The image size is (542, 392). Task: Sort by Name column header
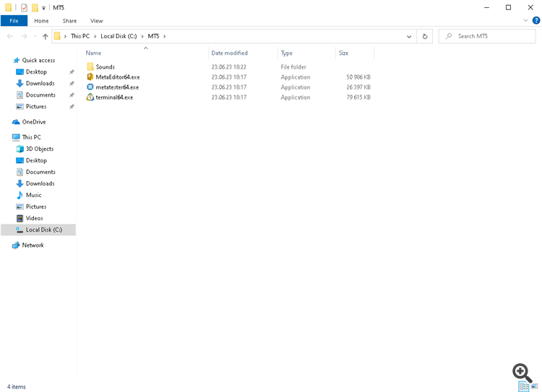93,53
